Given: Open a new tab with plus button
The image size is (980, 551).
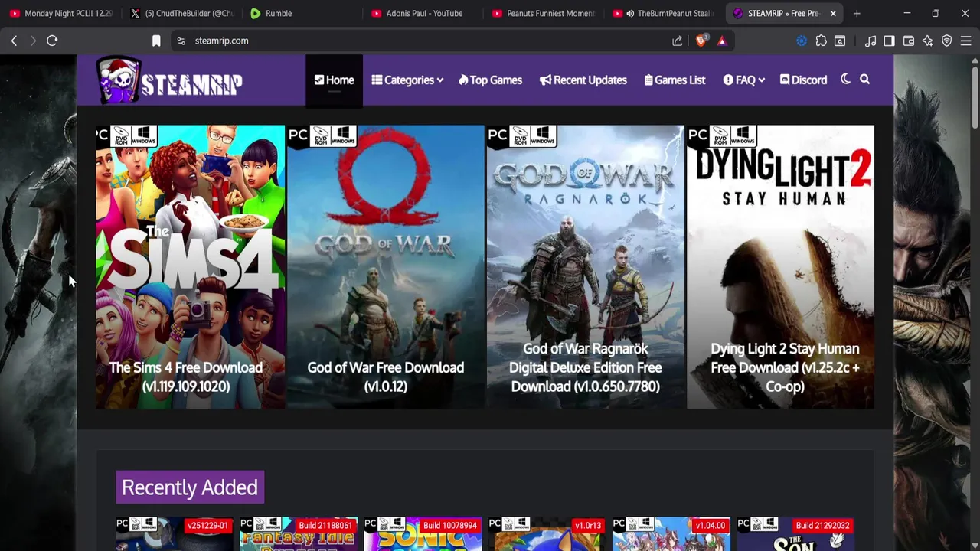Looking at the screenshot, I should tap(857, 13).
